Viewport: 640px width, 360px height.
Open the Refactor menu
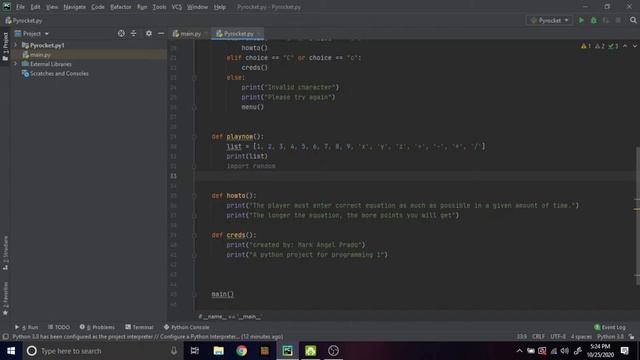tap(121, 7)
